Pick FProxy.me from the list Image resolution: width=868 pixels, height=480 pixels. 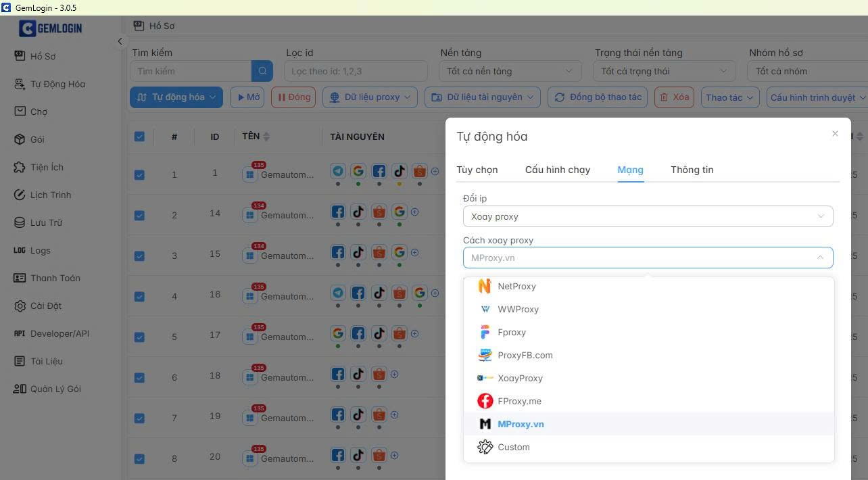[648, 401]
